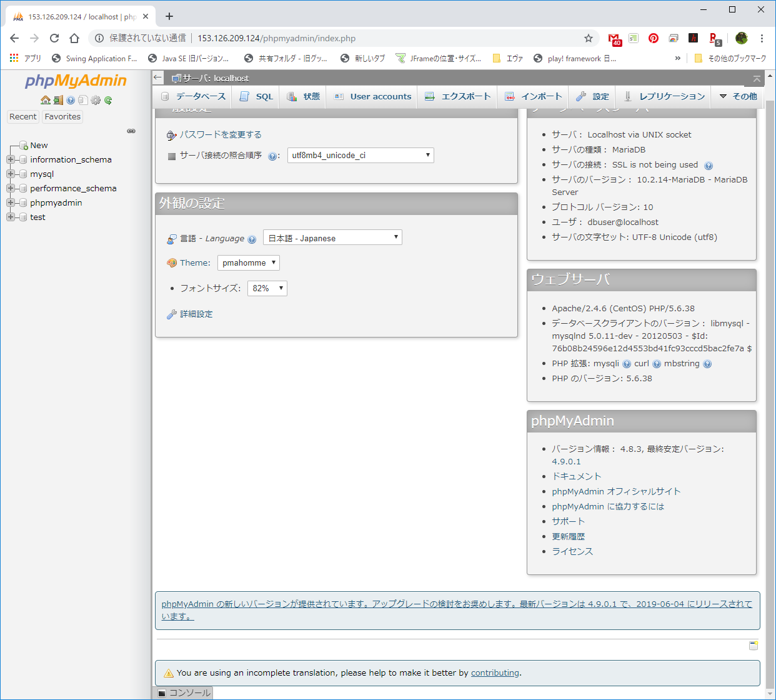
Task: Toggle the link-with-main-panel chain icon
Action: [x=131, y=131]
